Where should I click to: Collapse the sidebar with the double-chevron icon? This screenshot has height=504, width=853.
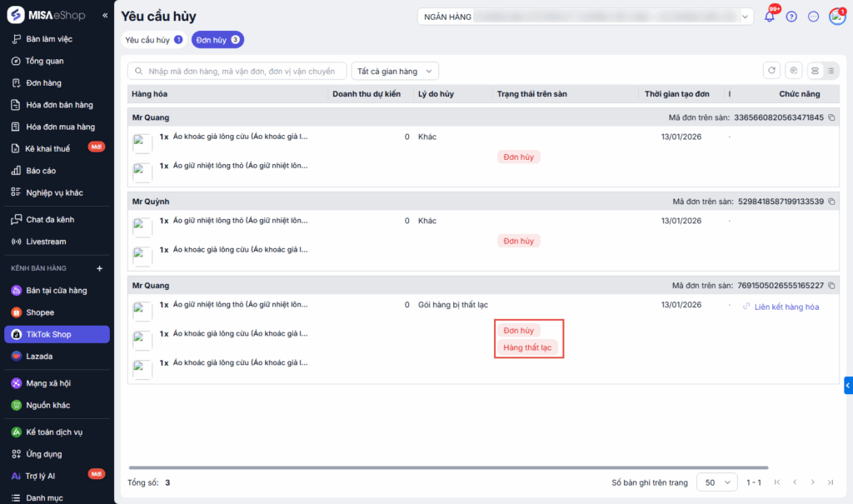coord(105,15)
